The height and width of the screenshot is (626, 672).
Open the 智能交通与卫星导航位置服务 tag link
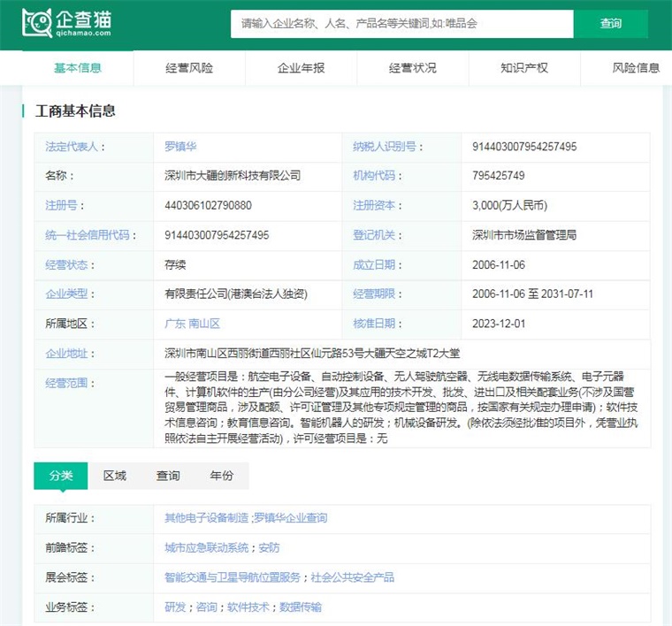pos(233,577)
